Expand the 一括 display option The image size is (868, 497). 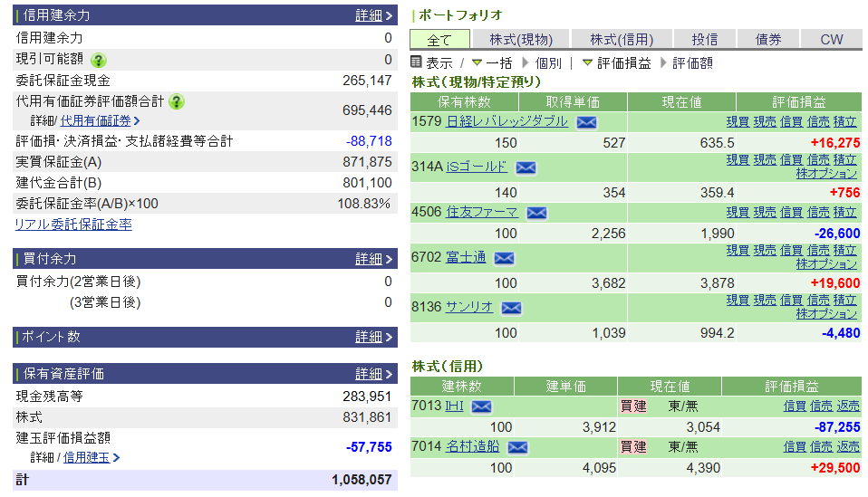coord(491,63)
